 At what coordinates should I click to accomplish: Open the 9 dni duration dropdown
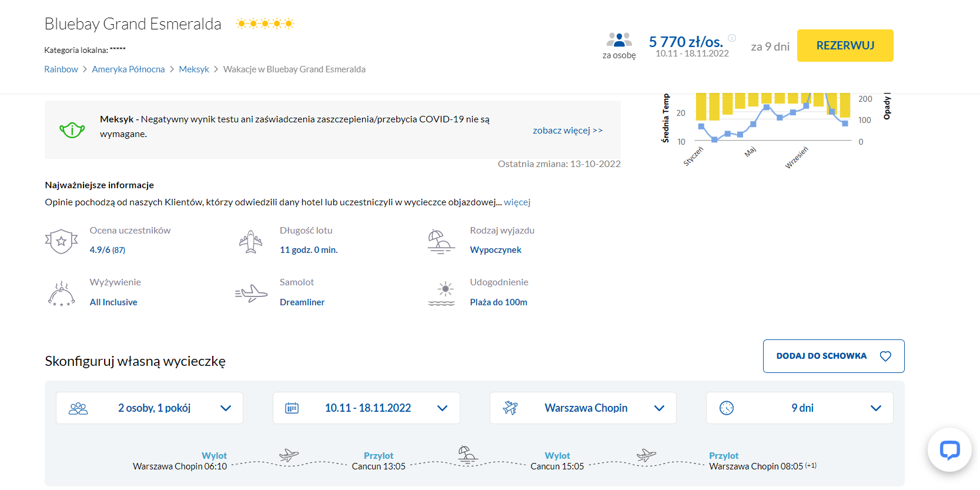click(x=800, y=408)
